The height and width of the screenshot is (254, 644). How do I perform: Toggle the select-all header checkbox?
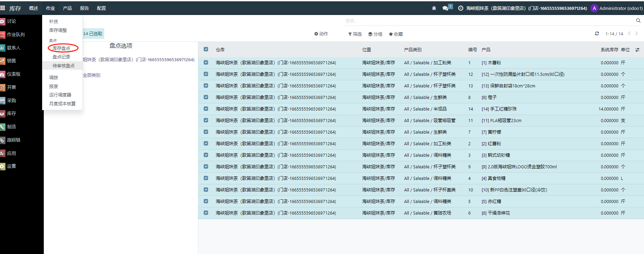[x=206, y=49]
